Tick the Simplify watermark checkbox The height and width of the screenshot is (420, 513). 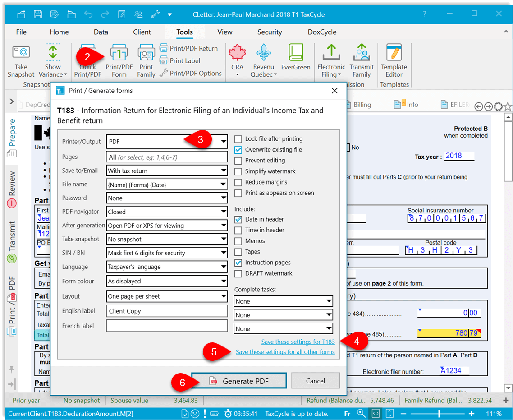pos(238,171)
